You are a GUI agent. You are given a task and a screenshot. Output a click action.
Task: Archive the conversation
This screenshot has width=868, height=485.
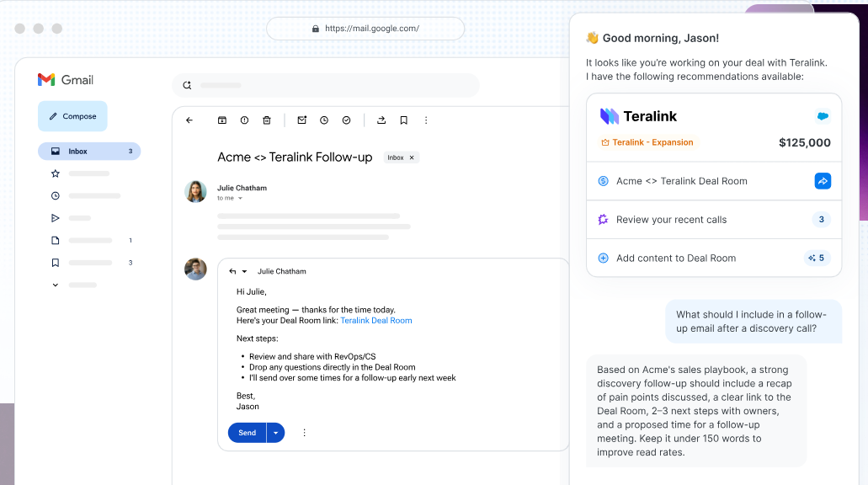(x=222, y=120)
